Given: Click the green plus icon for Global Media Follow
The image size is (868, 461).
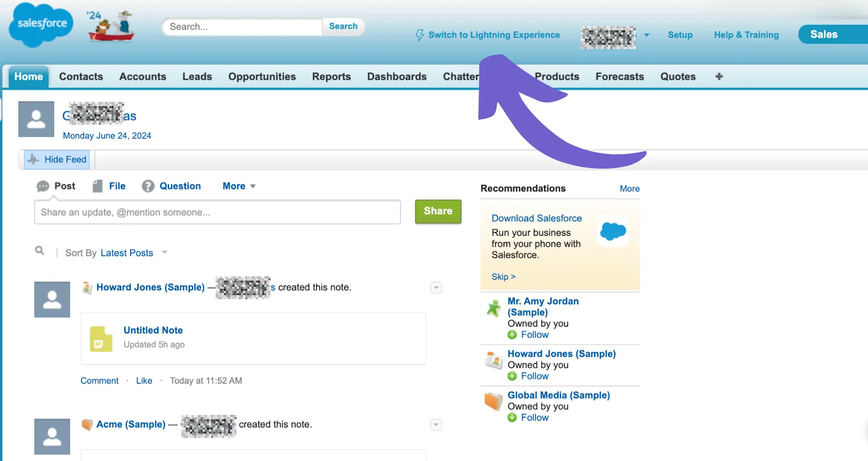Looking at the screenshot, I should (x=512, y=418).
